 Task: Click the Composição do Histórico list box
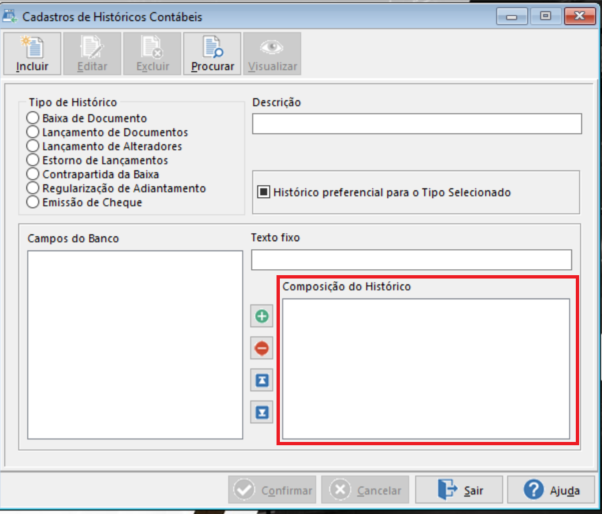click(426, 369)
